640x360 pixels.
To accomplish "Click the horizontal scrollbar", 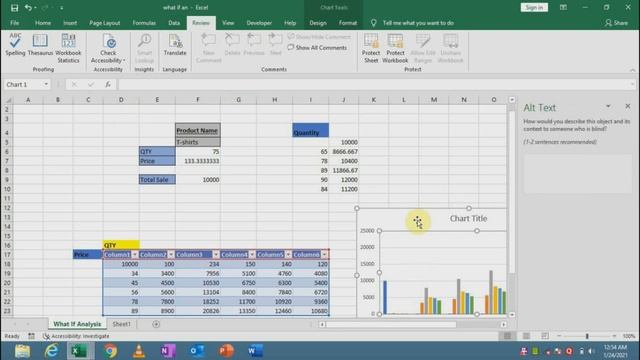I will 391,324.
